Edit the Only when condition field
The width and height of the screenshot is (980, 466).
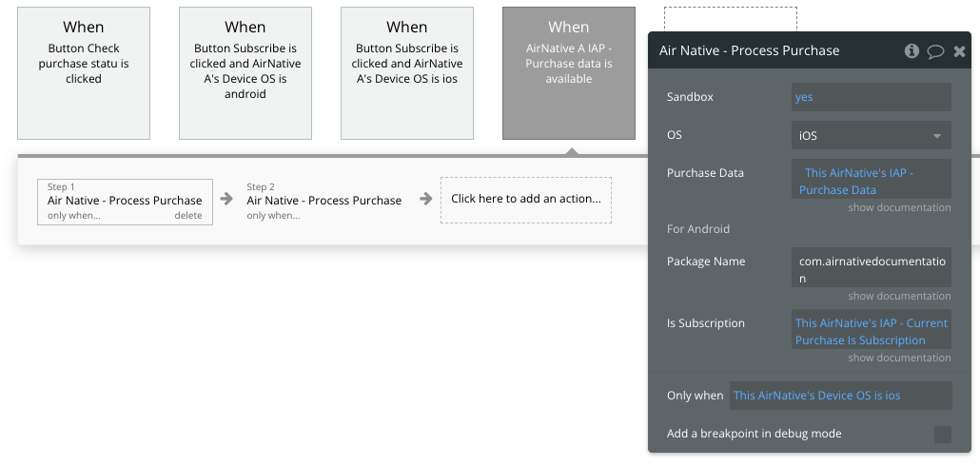[840, 396]
